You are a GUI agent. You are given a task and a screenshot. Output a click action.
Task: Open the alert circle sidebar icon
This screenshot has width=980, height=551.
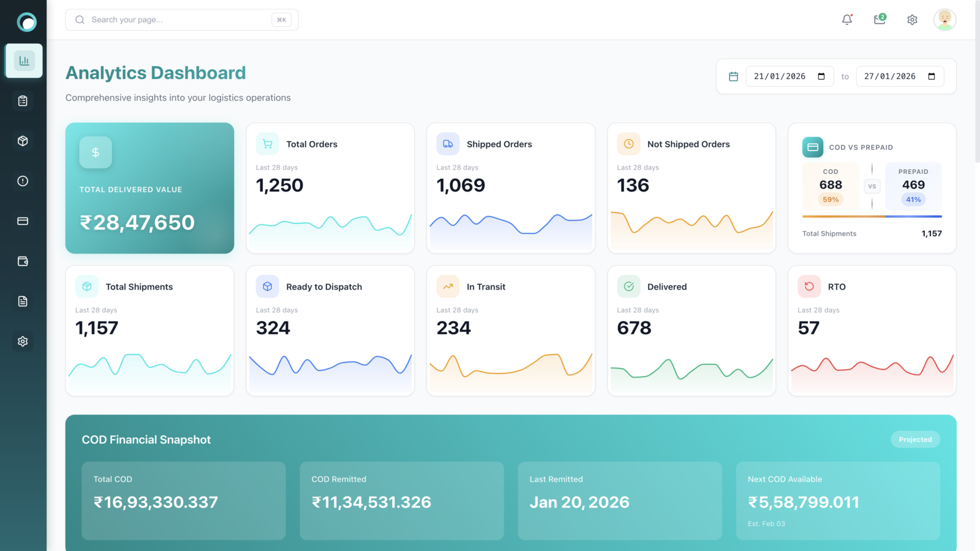[23, 181]
